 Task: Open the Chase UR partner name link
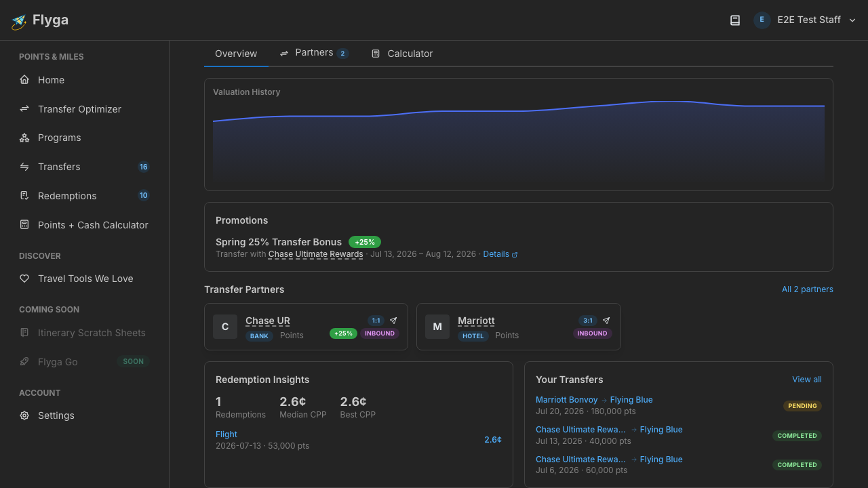[268, 321]
